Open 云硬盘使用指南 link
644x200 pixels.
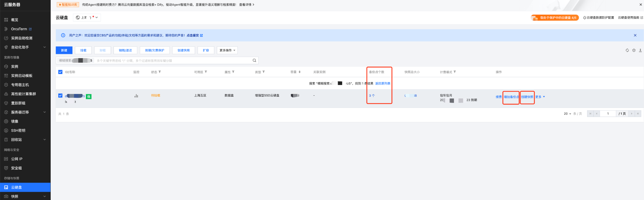click(x=631, y=18)
